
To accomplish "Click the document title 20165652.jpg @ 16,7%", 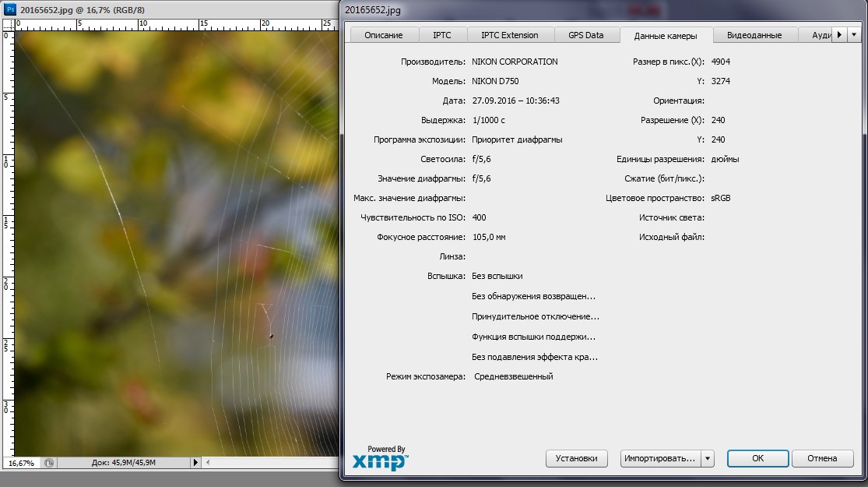I will [83, 10].
